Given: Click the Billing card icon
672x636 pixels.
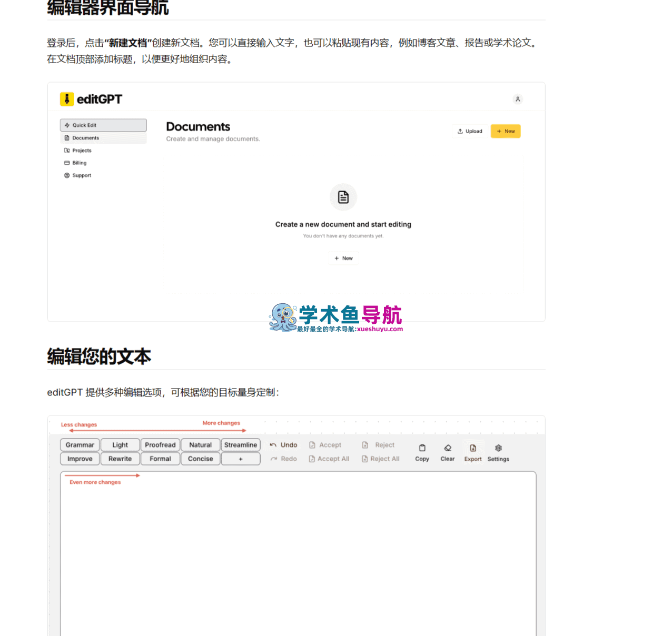Looking at the screenshot, I should (x=67, y=163).
